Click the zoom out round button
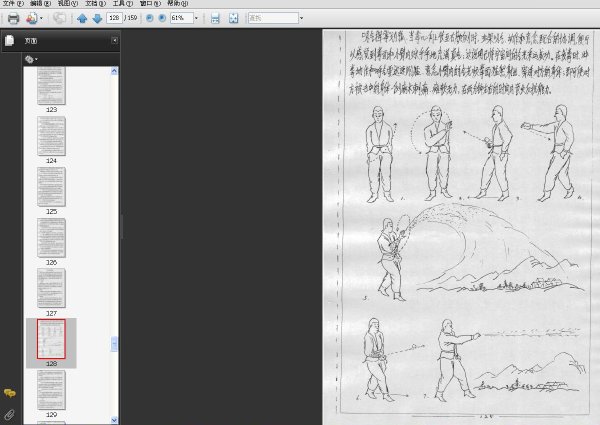The width and height of the screenshot is (600, 425). coord(150,18)
